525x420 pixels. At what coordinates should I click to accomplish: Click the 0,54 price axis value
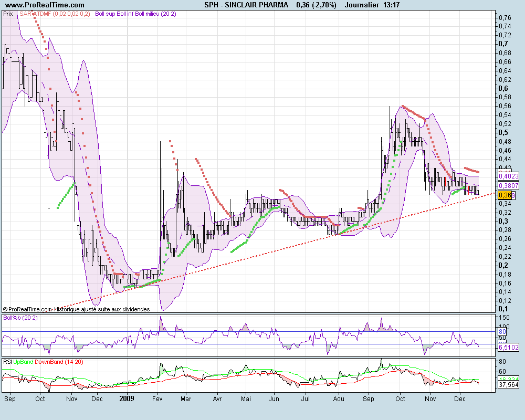tap(505, 115)
